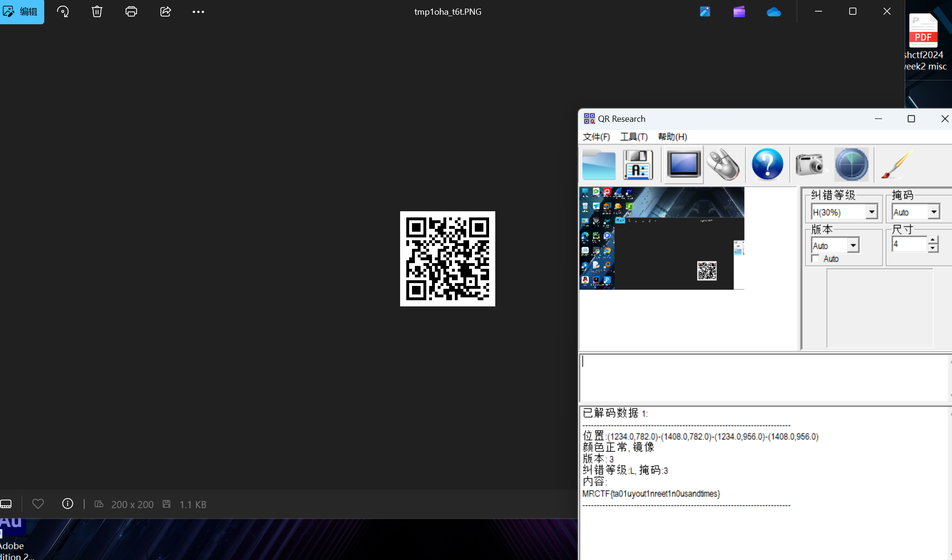This screenshot has height=560, width=952.
Task: Maximize the Photos window
Action: pyautogui.click(x=853, y=11)
